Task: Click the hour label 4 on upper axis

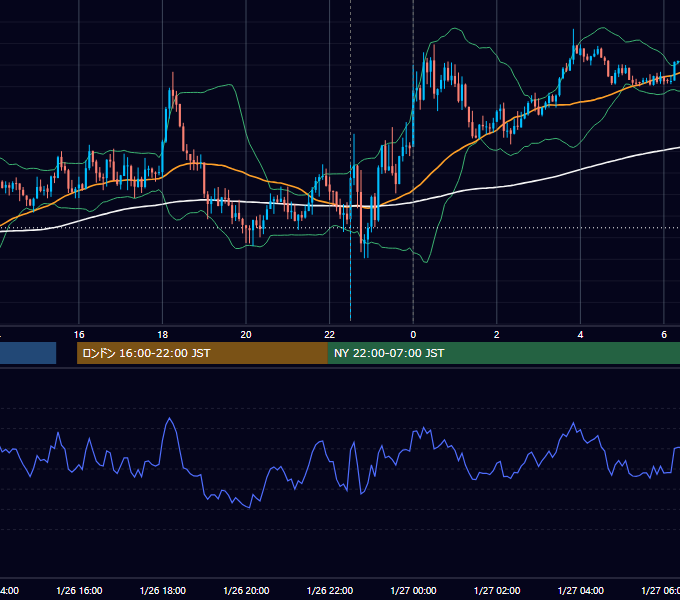Action: coord(580,335)
